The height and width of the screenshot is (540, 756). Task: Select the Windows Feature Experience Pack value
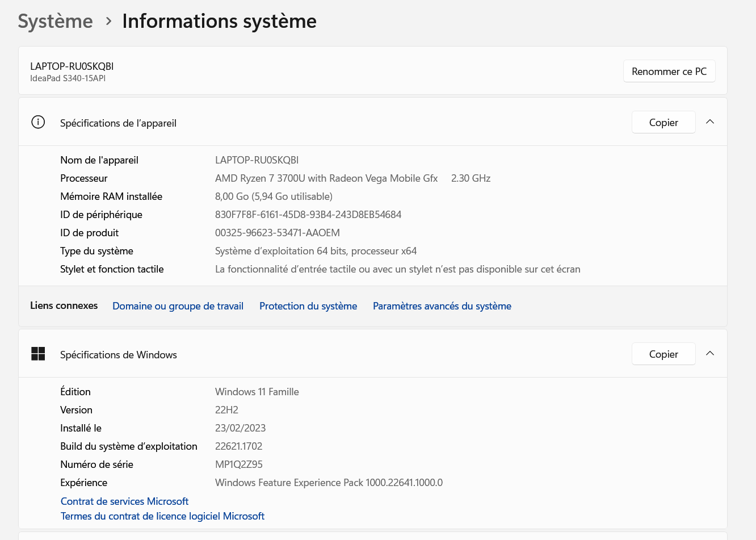click(329, 483)
